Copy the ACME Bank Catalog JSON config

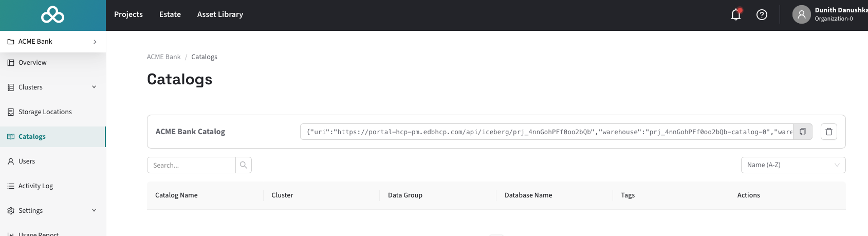[803, 132]
